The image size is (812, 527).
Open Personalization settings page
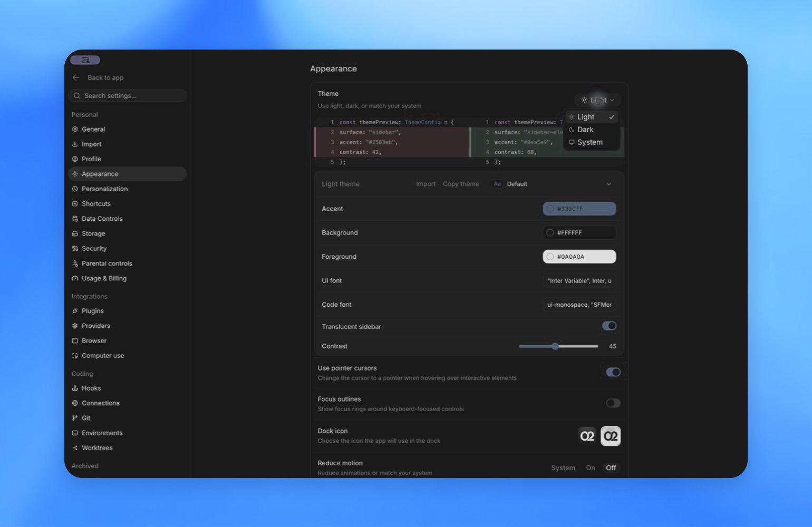127,189
